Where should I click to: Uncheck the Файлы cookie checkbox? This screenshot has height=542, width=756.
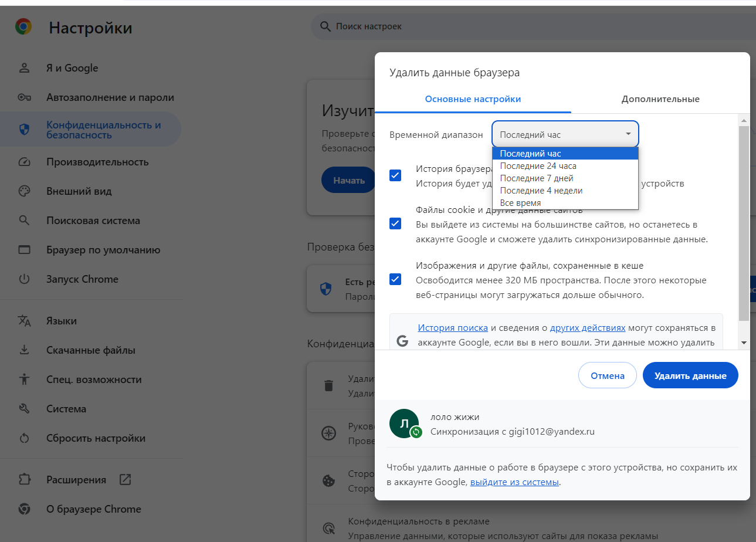click(x=395, y=223)
